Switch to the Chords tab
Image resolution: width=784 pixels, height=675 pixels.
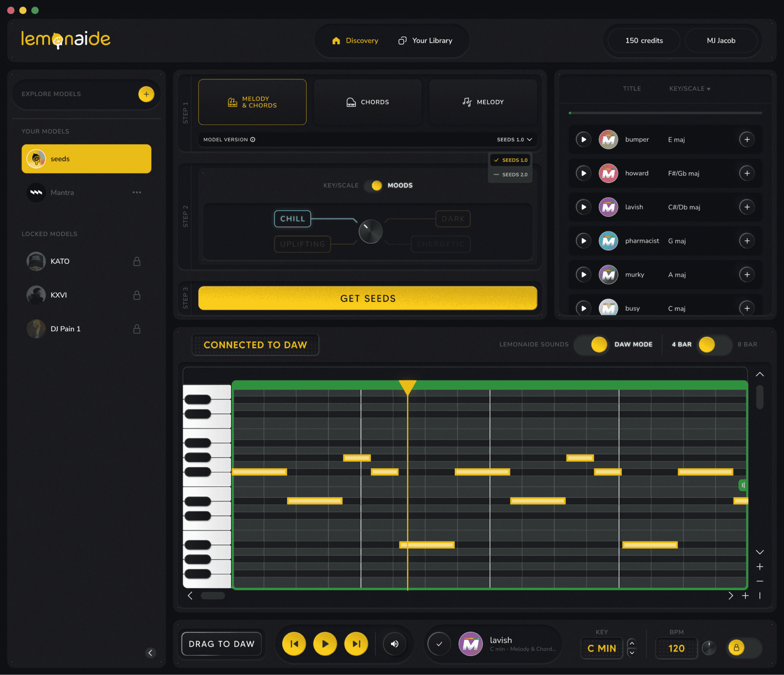tap(368, 102)
